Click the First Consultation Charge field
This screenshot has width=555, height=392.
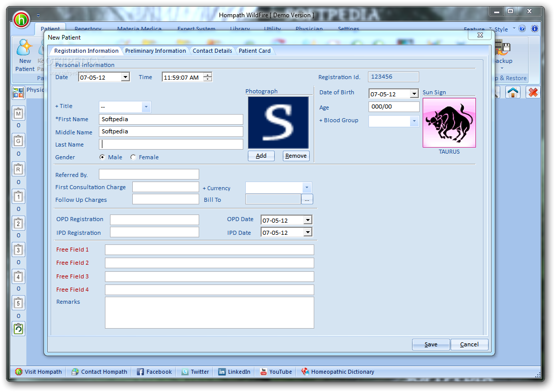point(166,187)
